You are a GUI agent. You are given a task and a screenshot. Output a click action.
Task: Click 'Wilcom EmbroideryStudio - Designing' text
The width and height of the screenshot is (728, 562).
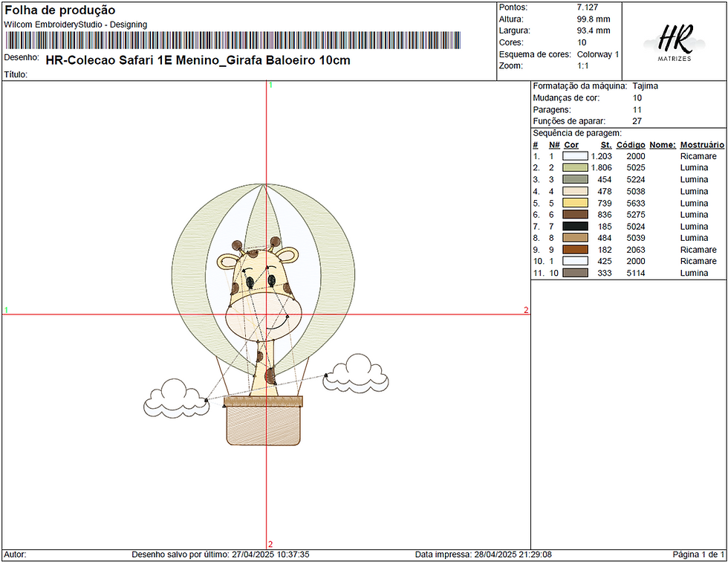[x=76, y=25]
